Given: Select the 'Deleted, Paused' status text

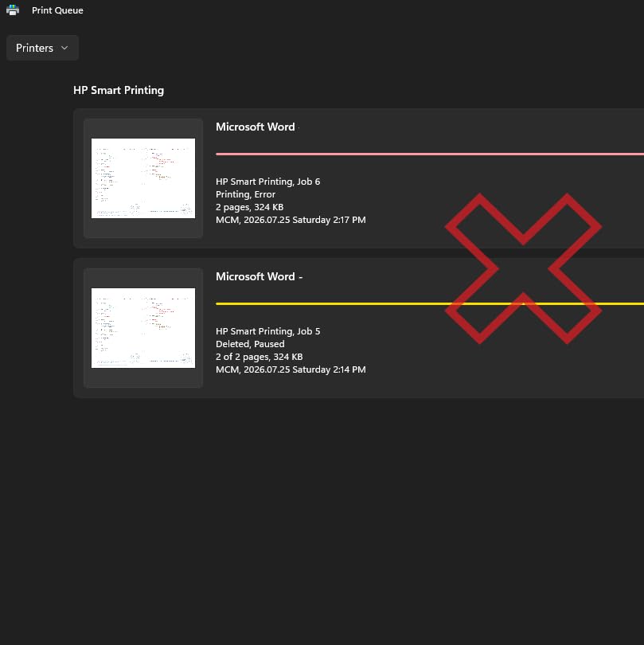Looking at the screenshot, I should tap(250, 344).
